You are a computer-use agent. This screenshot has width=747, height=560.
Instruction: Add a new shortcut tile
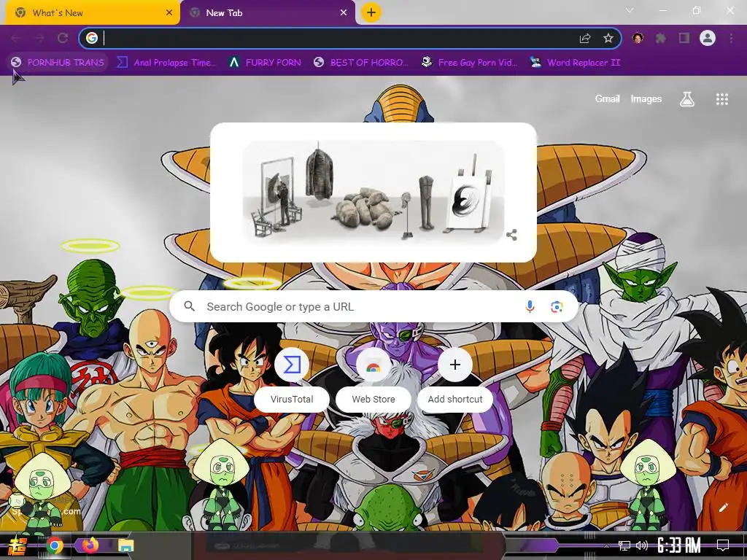(455, 379)
